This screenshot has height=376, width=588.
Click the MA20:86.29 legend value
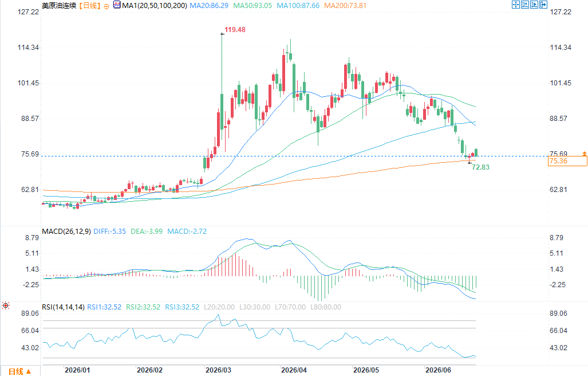click(209, 6)
